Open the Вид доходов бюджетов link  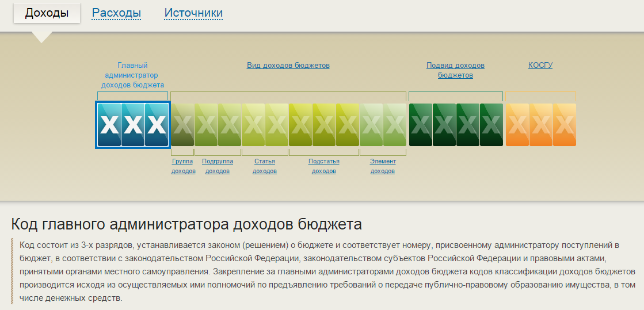pos(288,66)
